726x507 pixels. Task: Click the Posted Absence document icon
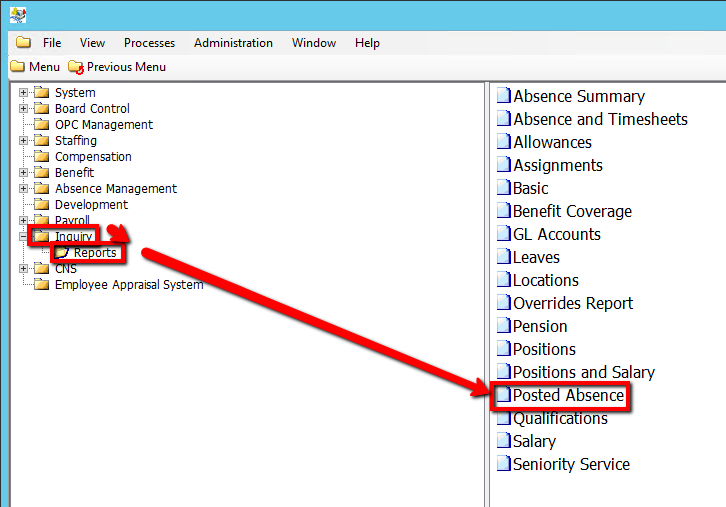point(503,396)
